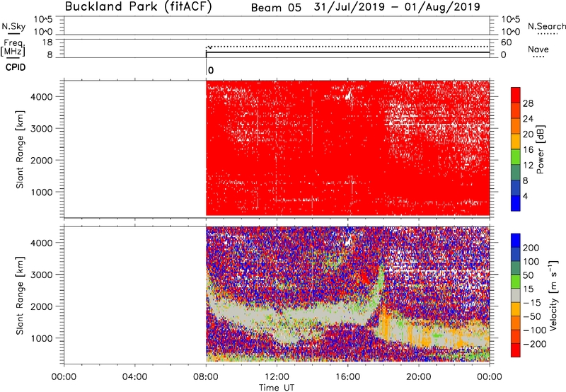Click the Slant Range label of velocity panel
The image size is (566, 392).
point(20,296)
